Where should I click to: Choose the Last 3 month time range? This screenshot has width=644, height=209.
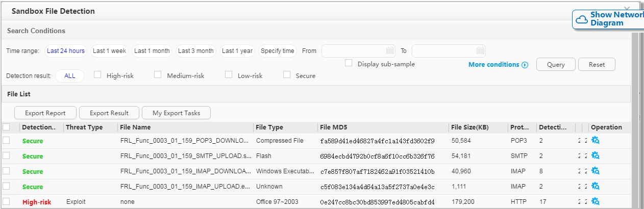tap(195, 51)
